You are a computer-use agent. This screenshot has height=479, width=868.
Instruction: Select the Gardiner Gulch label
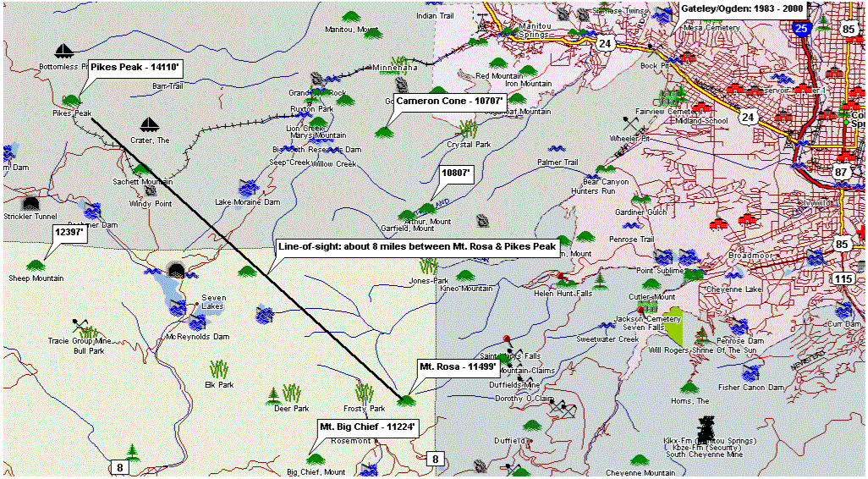pos(641,212)
